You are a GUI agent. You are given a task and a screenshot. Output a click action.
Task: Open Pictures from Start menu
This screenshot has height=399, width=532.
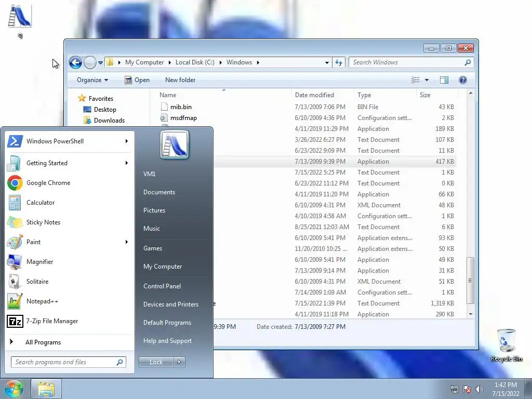point(154,210)
